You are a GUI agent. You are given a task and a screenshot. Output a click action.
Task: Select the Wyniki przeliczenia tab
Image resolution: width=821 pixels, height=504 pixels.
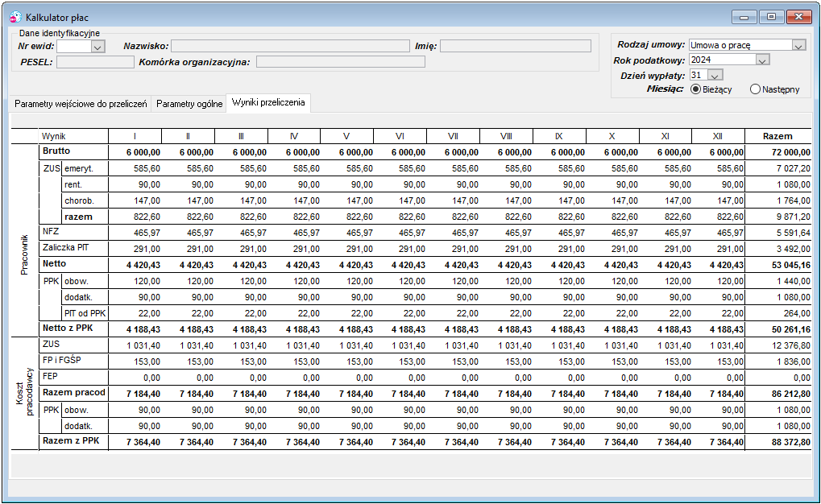click(x=268, y=102)
